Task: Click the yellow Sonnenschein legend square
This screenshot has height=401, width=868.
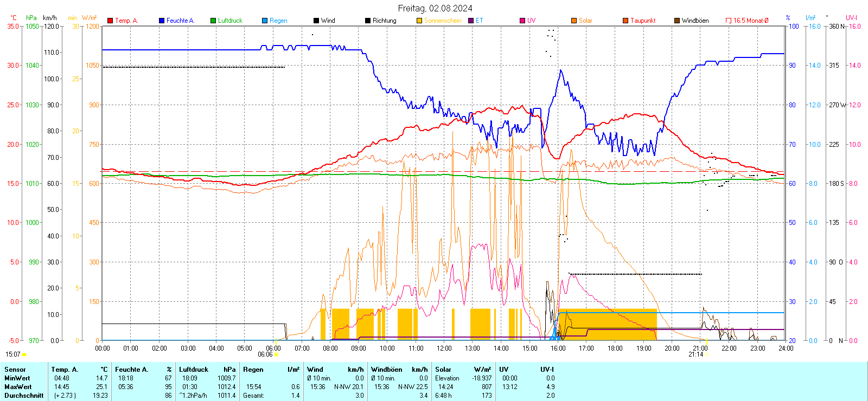Action: point(419,21)
